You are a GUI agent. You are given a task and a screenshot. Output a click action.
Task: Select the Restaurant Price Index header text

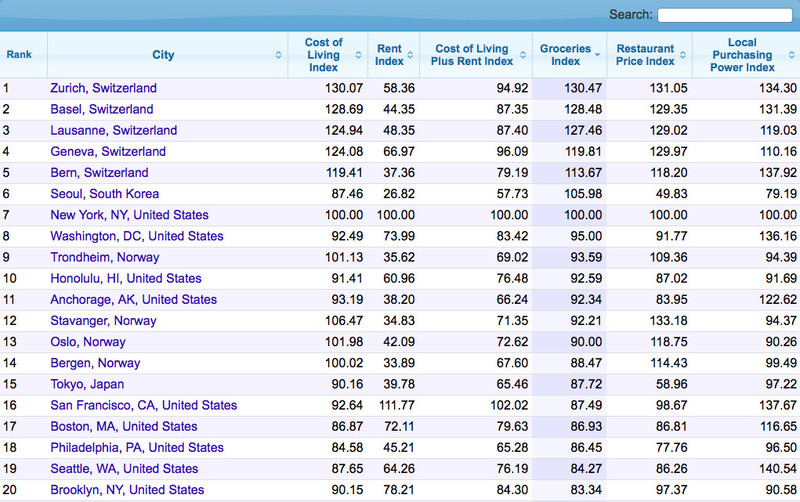(645, 55)
